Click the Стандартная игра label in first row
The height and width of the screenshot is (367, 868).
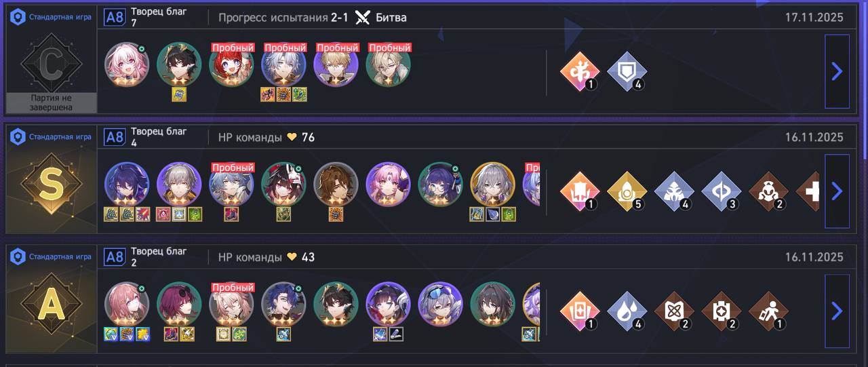coord(60,18)
